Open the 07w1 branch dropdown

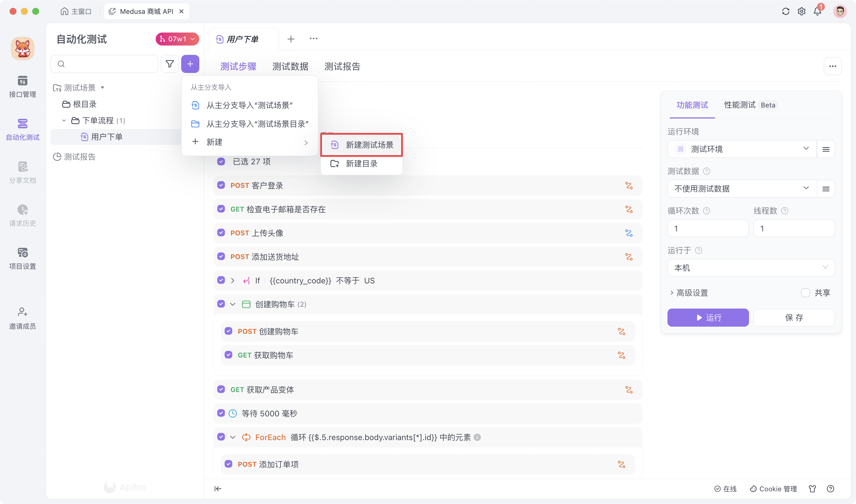(x=177, y=39)
